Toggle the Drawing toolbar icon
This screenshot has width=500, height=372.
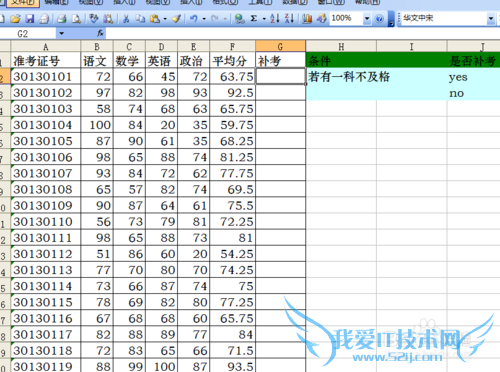[x=322, y=19]
